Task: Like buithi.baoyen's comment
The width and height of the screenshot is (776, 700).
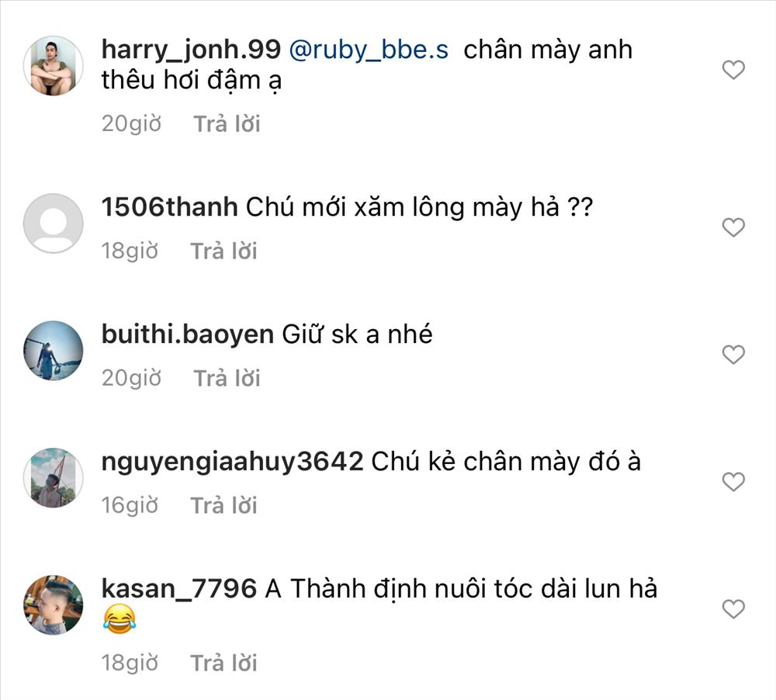Action: click(733, 355)
